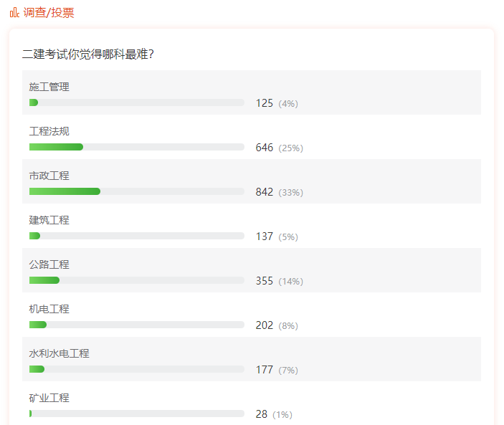The height and width of the screenshot is (425, 504).
Task: Choose the 机电工程 option label
Action: point(49,309)
